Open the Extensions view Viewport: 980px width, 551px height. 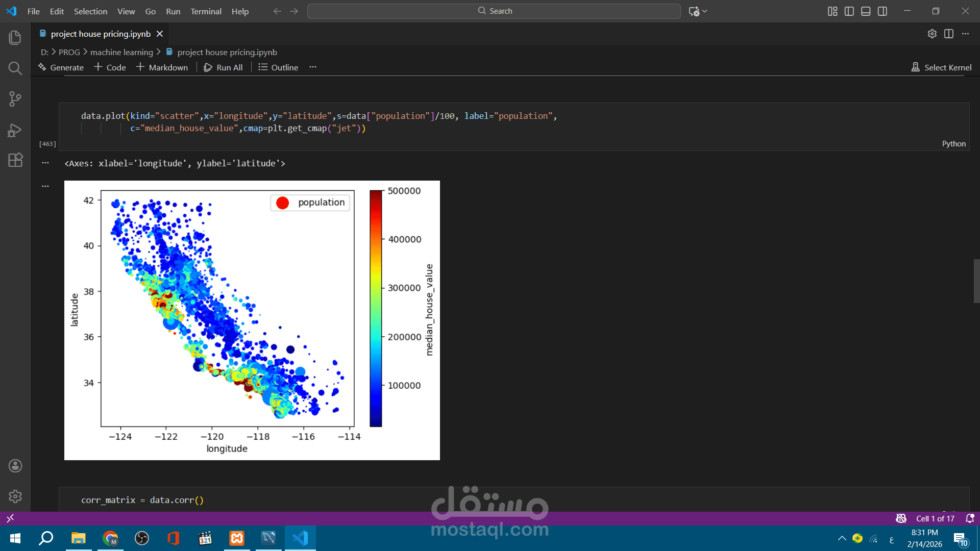(15, 160)
